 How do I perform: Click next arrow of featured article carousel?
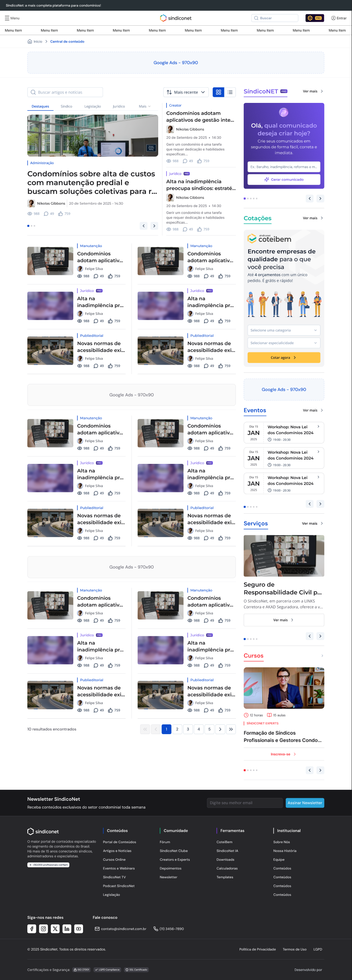(154, 226)
